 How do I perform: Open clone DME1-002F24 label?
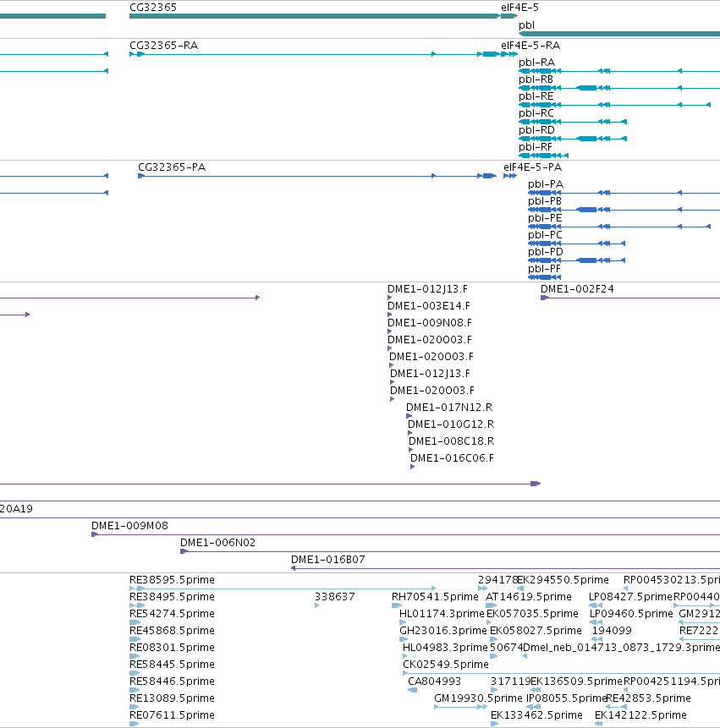pos(577,289)
